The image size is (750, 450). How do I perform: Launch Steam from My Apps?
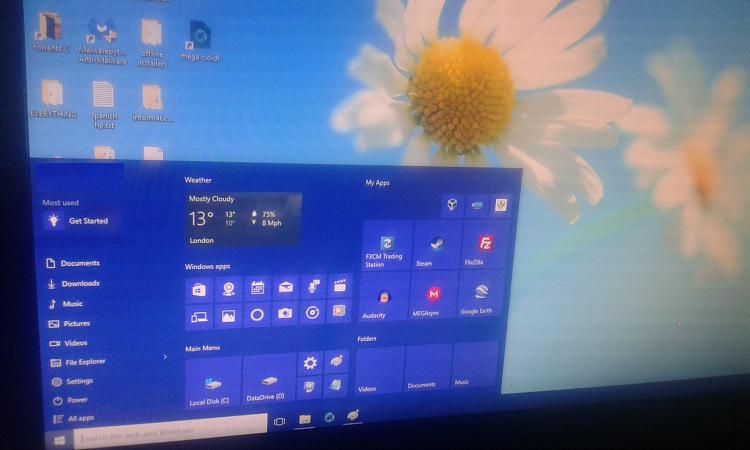(x=437, y=245)
